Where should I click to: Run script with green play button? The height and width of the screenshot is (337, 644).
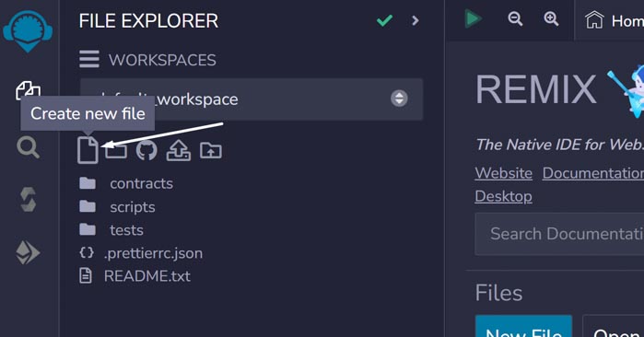click(473, 19)
